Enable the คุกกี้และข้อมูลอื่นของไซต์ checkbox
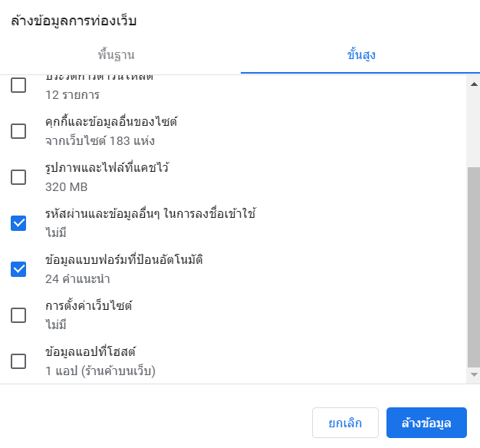The image size is (480, 448). point(18,131)
